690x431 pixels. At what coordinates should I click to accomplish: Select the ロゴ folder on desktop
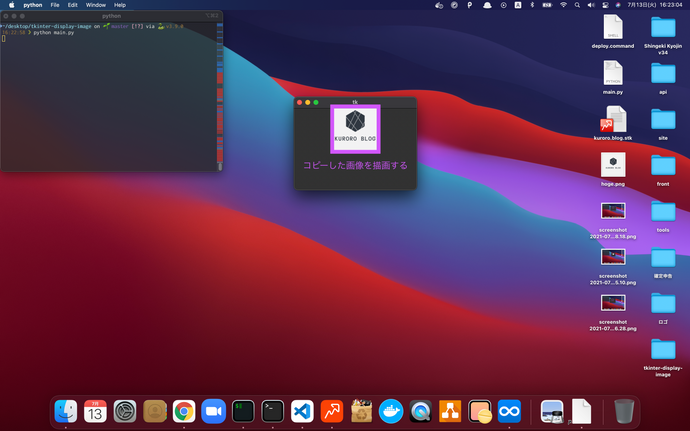tap(663, 308)
